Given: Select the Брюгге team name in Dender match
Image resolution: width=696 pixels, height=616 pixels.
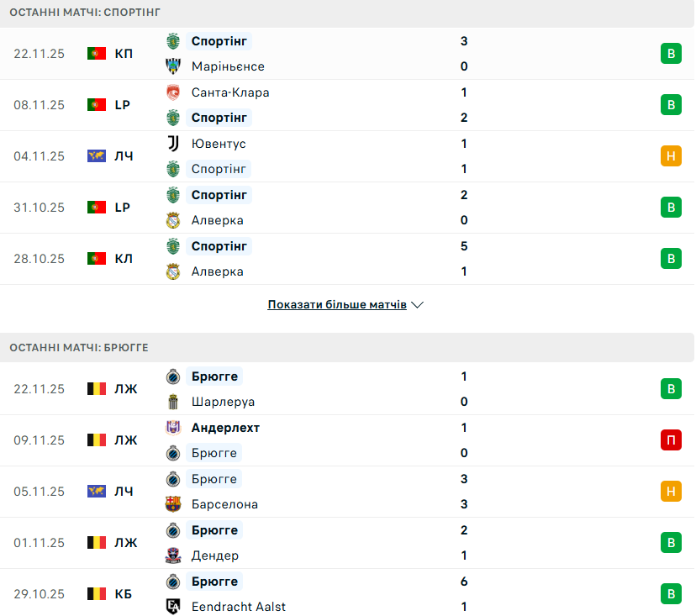Looking at the screenshot, I should click(x=214, y=530).
